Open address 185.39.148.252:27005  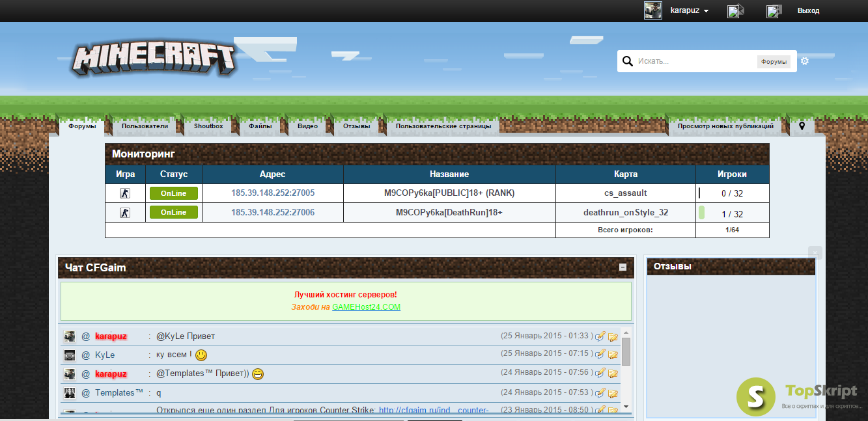coord(273,193)
